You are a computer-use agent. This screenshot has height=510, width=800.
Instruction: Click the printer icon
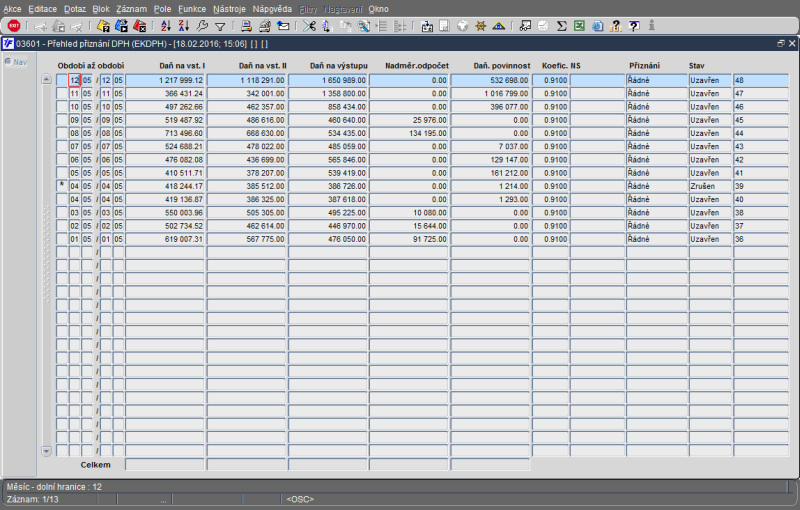tap(246, 26)
